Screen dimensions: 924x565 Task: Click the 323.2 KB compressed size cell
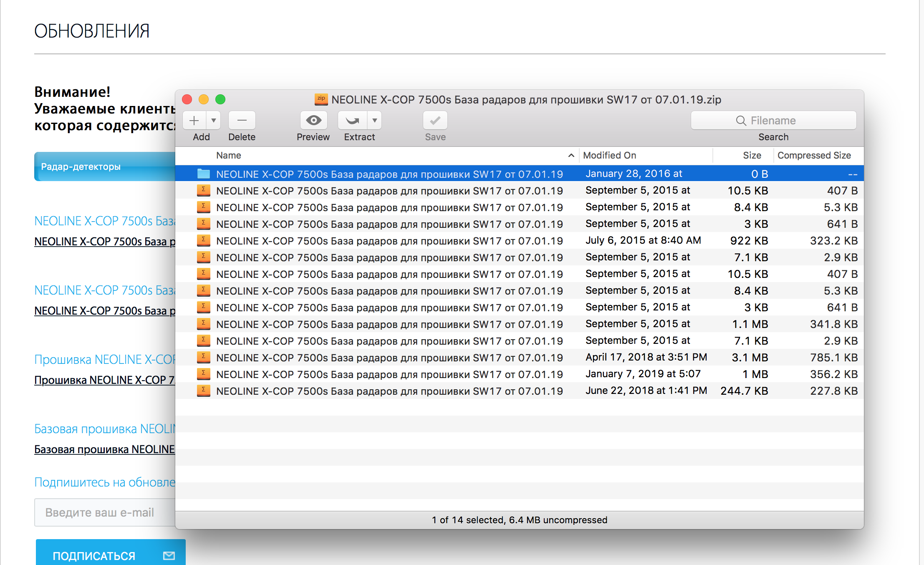pos(833,241)
